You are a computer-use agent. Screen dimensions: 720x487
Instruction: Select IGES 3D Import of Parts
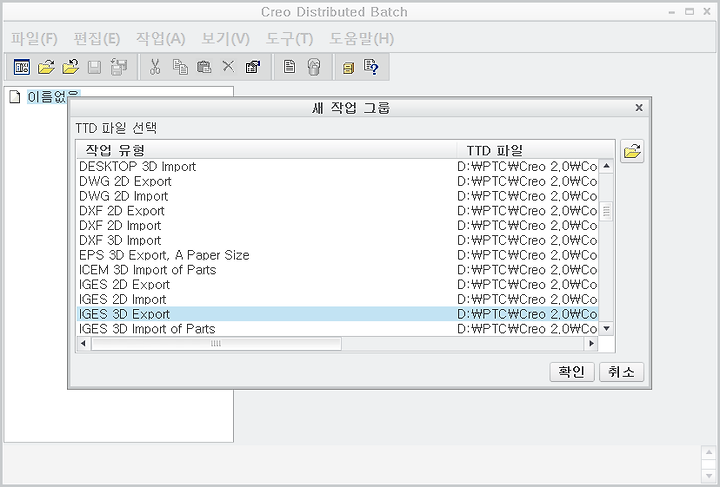[x=338, y=329]
